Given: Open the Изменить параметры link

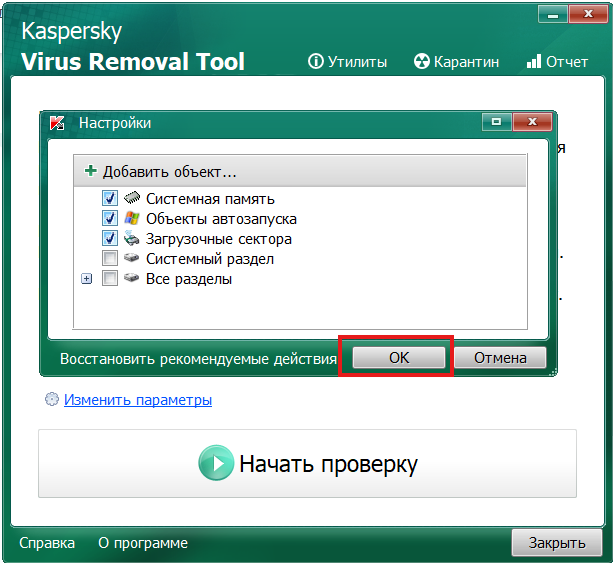Looking at the screenshot, I should point(138,400).
